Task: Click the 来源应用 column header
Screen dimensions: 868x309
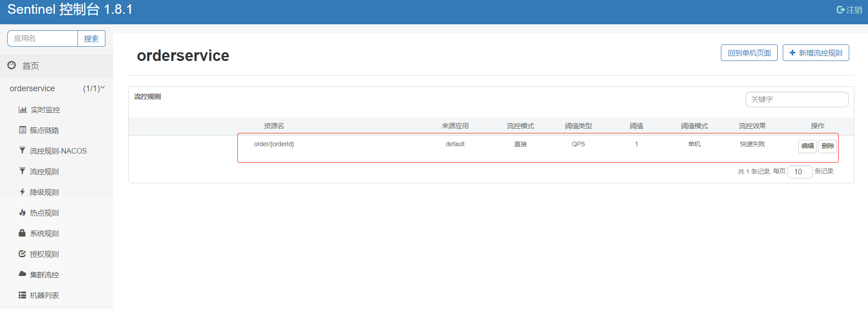Action: (455, 126)
